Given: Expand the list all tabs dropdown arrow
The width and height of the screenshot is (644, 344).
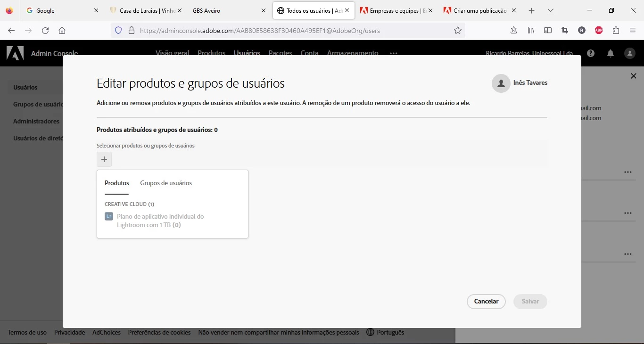Looking at the screenshot, I should click(x=550, y=10).
